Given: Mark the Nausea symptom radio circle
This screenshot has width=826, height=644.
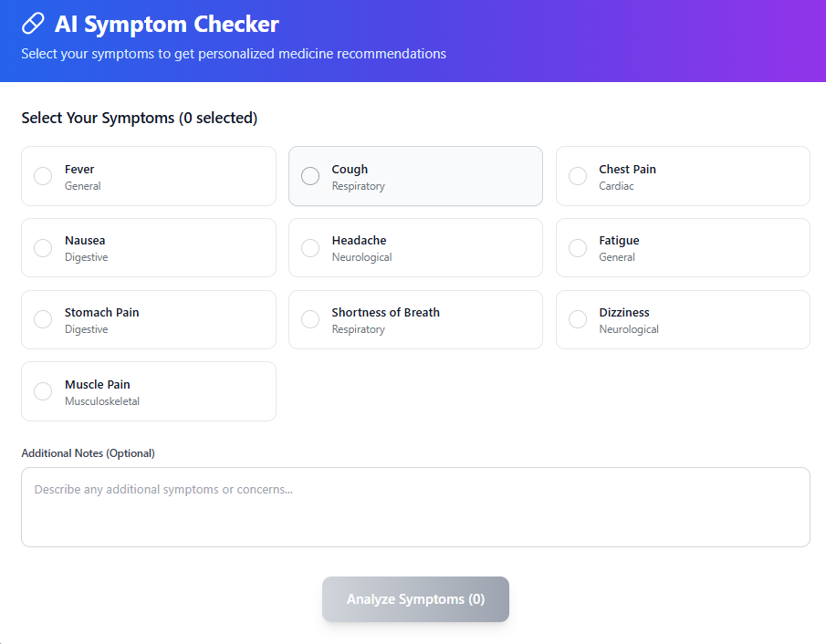Looking at the screenshot, I should (43, 247).
